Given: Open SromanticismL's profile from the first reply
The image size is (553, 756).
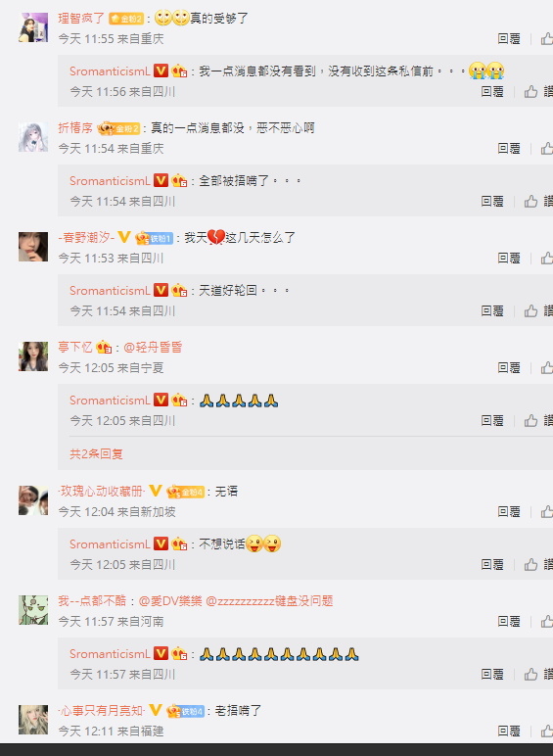Looking at the screenshot, I should pos(110,71).
